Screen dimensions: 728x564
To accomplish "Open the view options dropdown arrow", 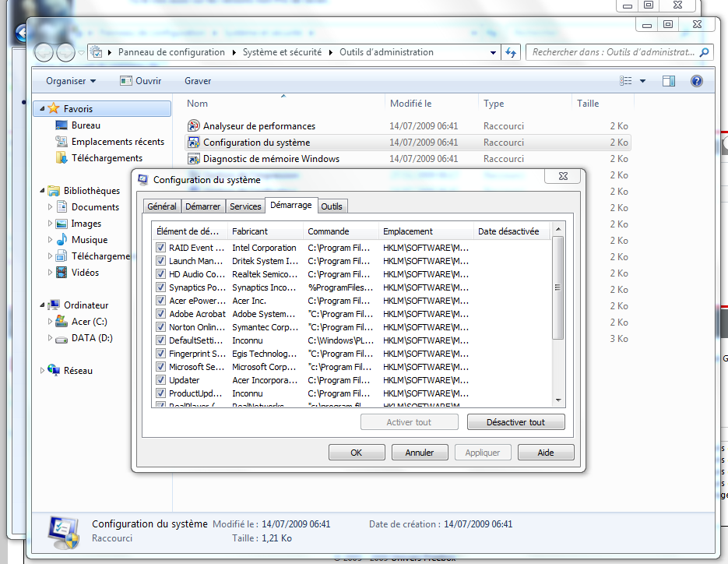I will tap(642, 81).
